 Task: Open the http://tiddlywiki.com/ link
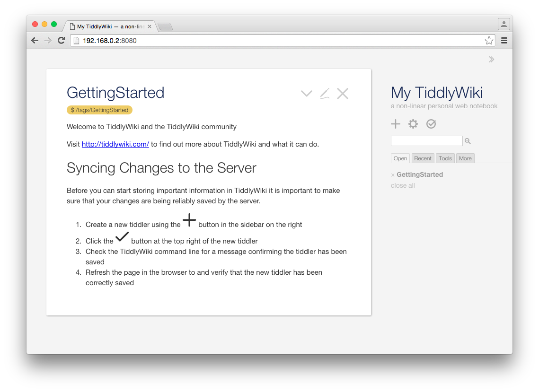coord(115,144)
